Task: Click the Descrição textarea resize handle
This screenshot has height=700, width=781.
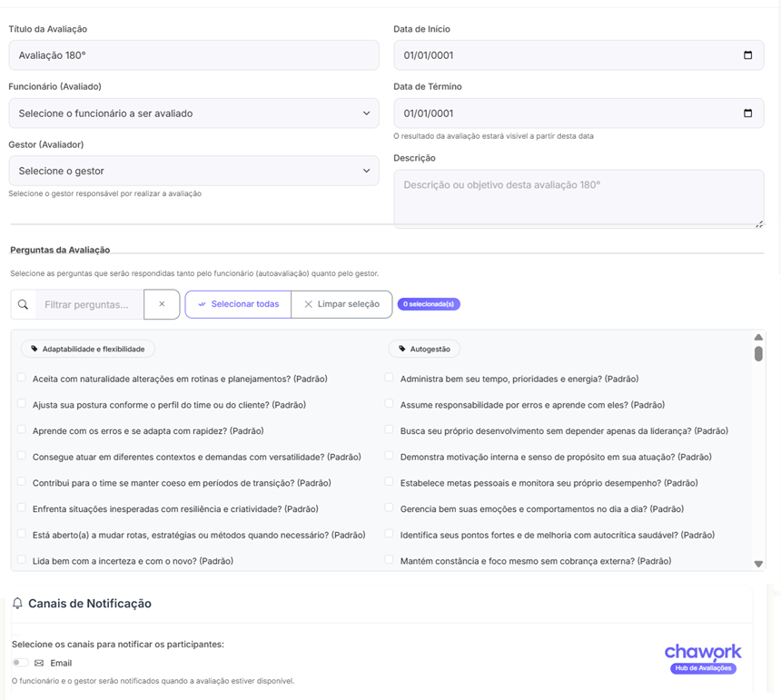Action: point(759,224)
